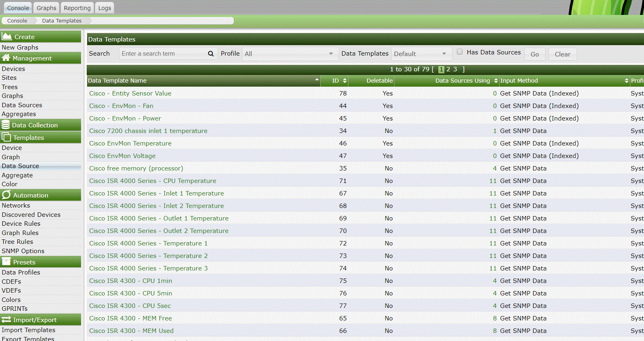Open Cisco free memory (processor) template
This screenshot has width=644, height=341.
pos(136,168)
